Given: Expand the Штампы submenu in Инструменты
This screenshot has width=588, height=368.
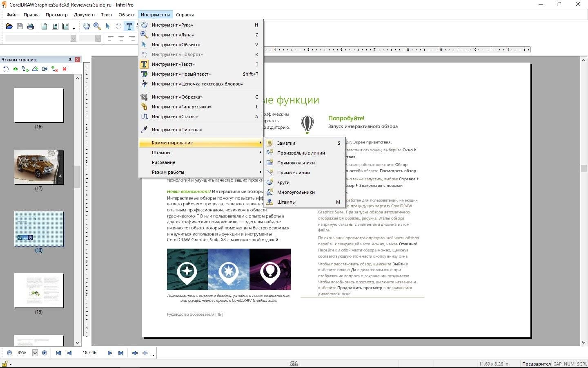Looking at the screenshot, I should (x=201, y=153).
